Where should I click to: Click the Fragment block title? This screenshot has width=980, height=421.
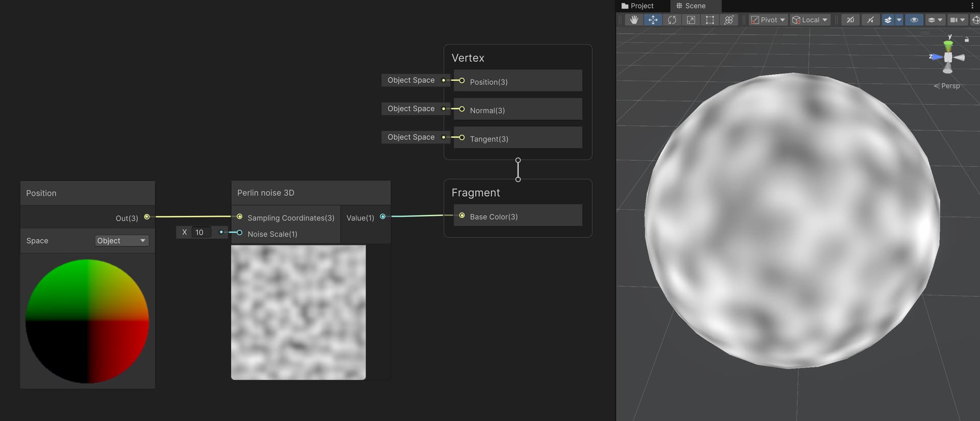pyautogui.click(x=476, y=193)
